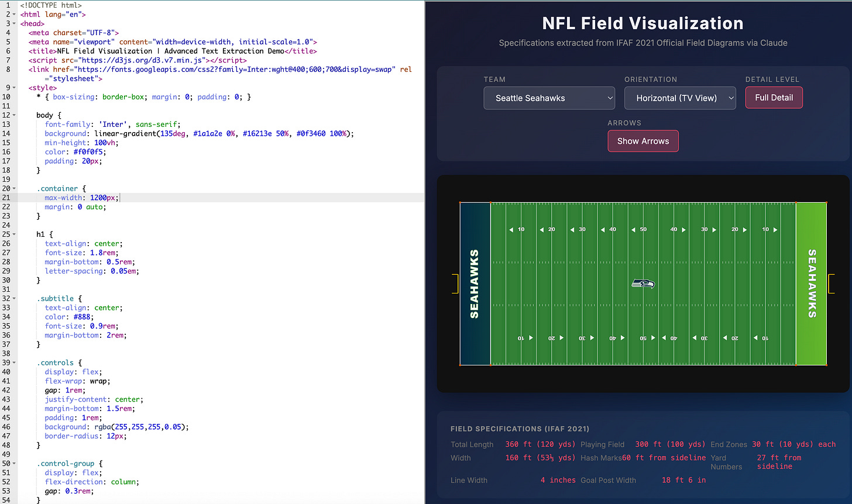
Task: Collapse the html tag fold arrow on line 2
Action: pyautogui.click(x=14, y=14)
